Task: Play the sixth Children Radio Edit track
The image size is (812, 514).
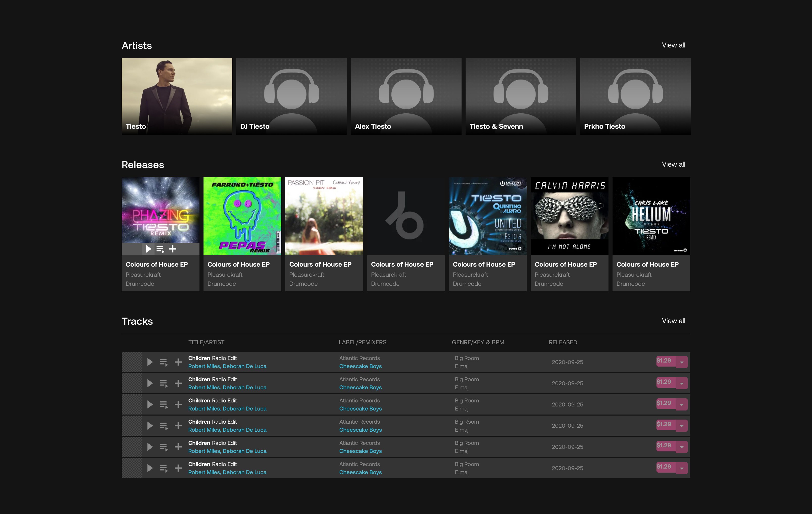Action: tap(150, 468)
